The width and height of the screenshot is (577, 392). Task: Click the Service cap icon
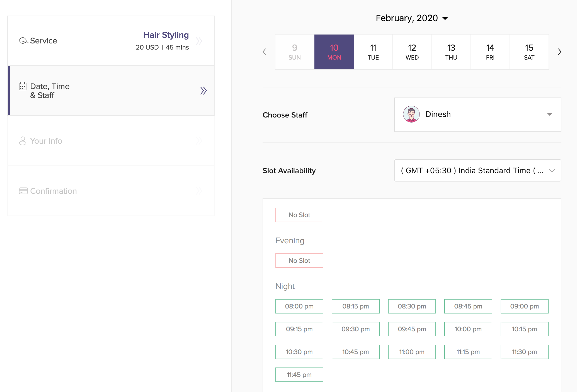click(x=23, y=41)
